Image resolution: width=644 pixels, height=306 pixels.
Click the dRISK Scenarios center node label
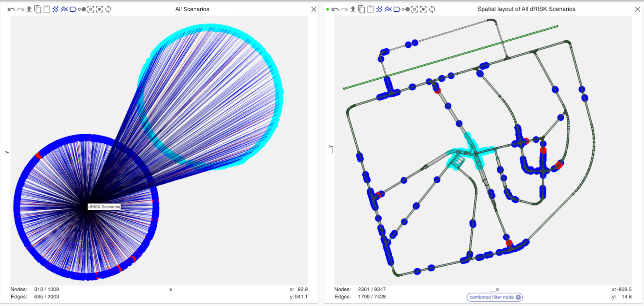(x=104, y=207)
